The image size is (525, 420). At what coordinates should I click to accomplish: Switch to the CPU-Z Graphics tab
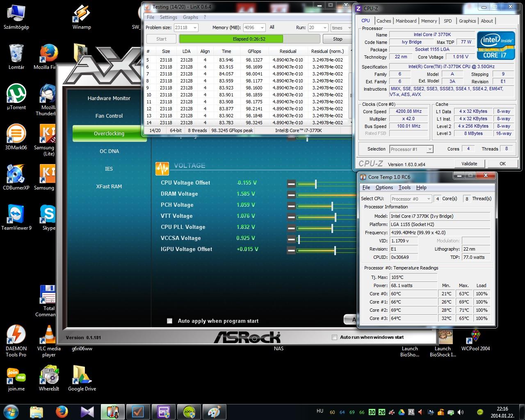467,21
